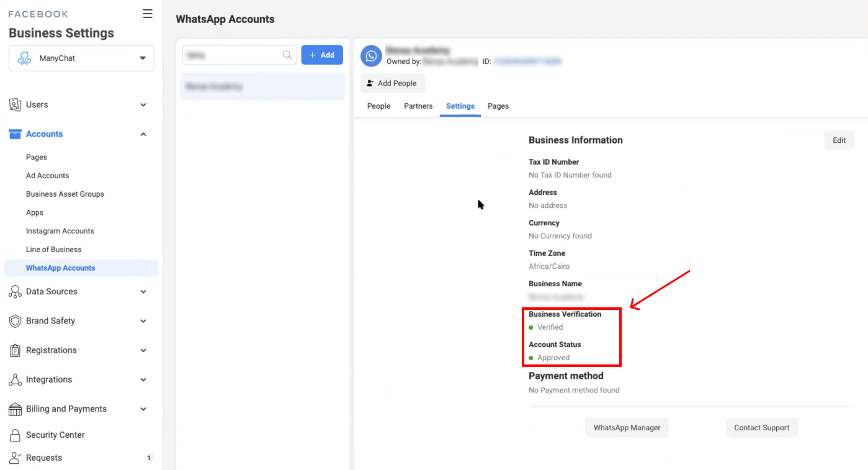
Task: Expand the Integrations chevron
Action: [143, 379]
